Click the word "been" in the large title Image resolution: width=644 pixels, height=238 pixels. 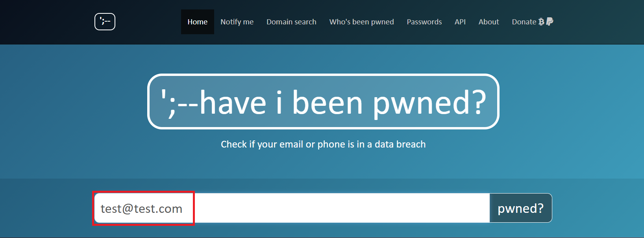(x=327, y=103)
